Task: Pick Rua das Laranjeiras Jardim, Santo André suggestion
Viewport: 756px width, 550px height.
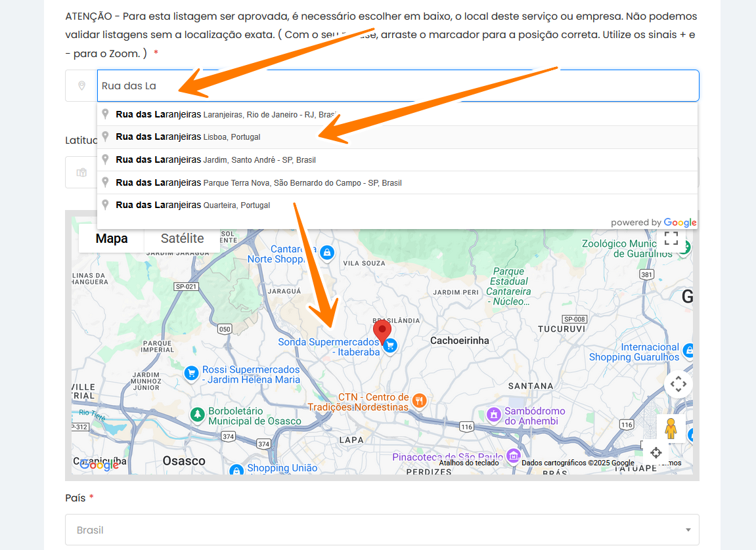Action: 397,160
